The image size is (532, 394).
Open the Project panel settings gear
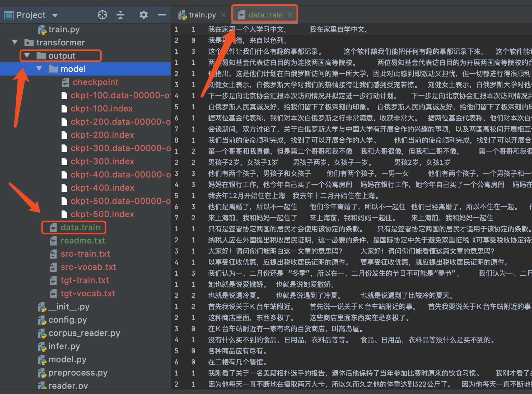[143, 15]
